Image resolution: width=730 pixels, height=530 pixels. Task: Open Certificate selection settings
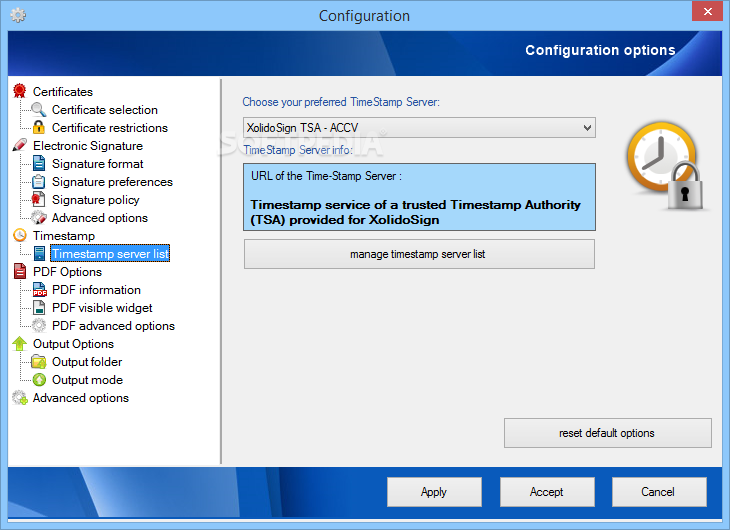click(x=105, y=110)
